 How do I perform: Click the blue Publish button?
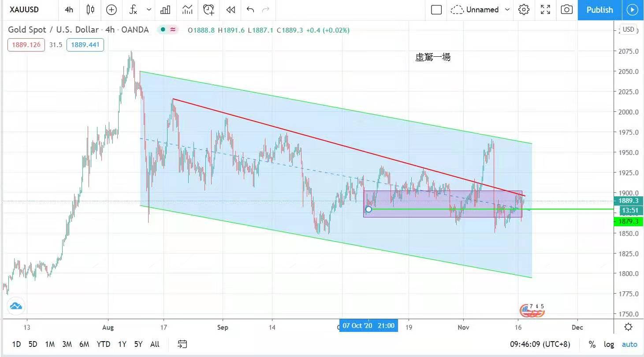click(x=599, y=10)
